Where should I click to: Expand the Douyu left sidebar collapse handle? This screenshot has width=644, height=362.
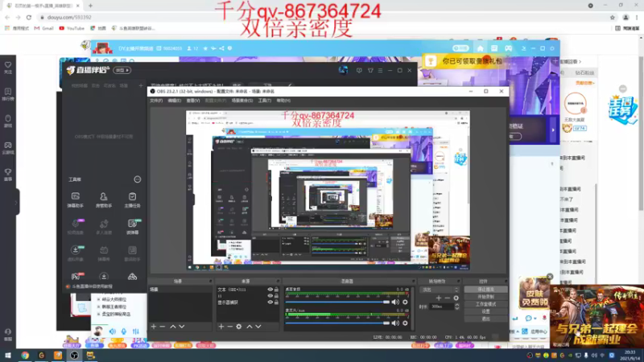pyautogui.click(x=16, y=202)
